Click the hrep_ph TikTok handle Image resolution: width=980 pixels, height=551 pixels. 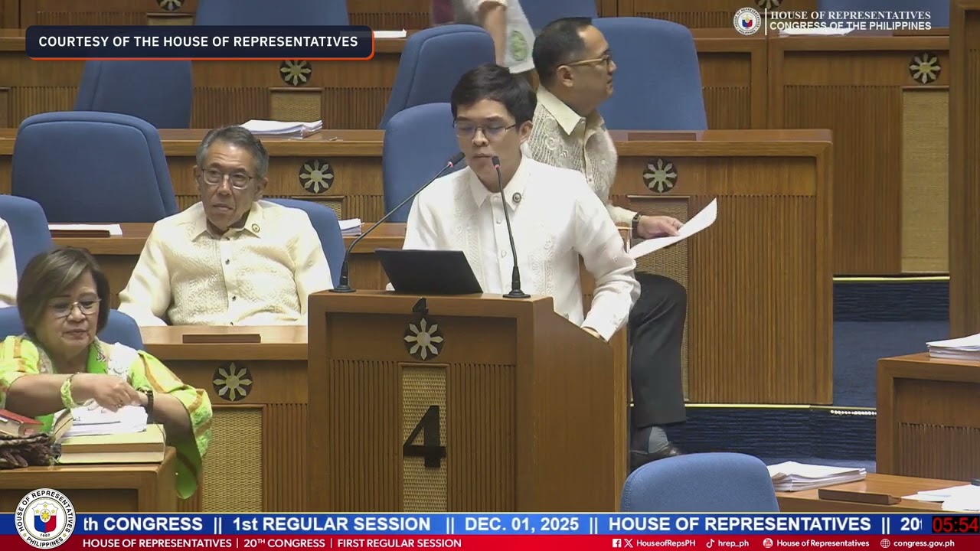733,543
